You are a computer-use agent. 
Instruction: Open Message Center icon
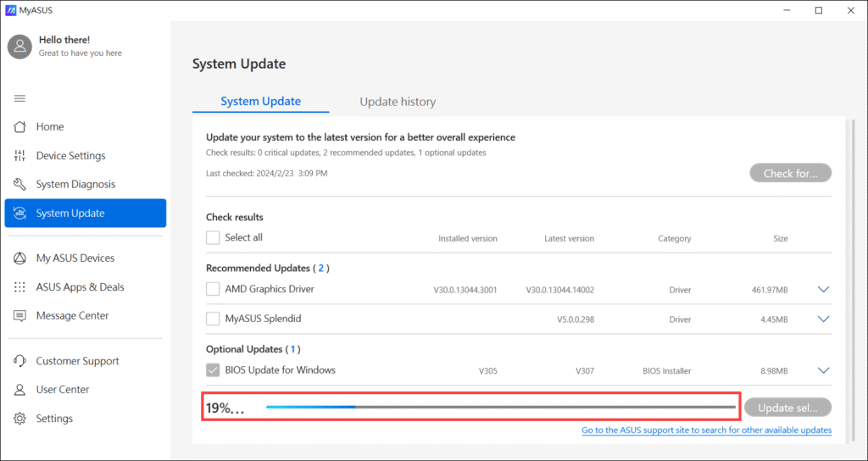(20, 316)
